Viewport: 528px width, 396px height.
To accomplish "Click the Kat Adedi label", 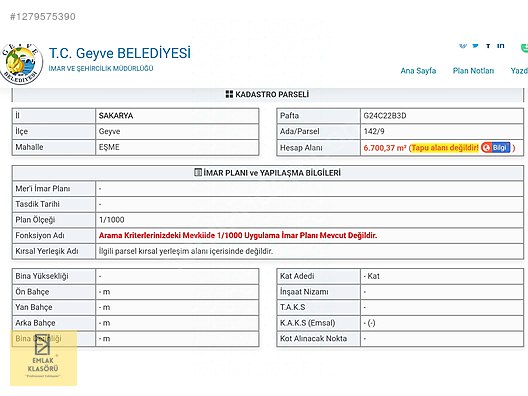I will [x=297, y=276].
